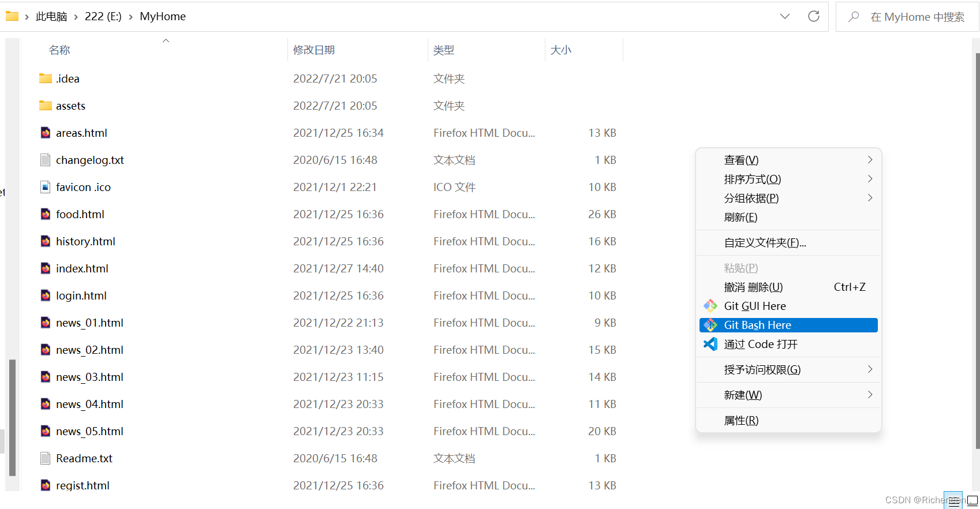Click the .idea folder icon
This screenshot has height=509, width=980.
tap(46, 78)
